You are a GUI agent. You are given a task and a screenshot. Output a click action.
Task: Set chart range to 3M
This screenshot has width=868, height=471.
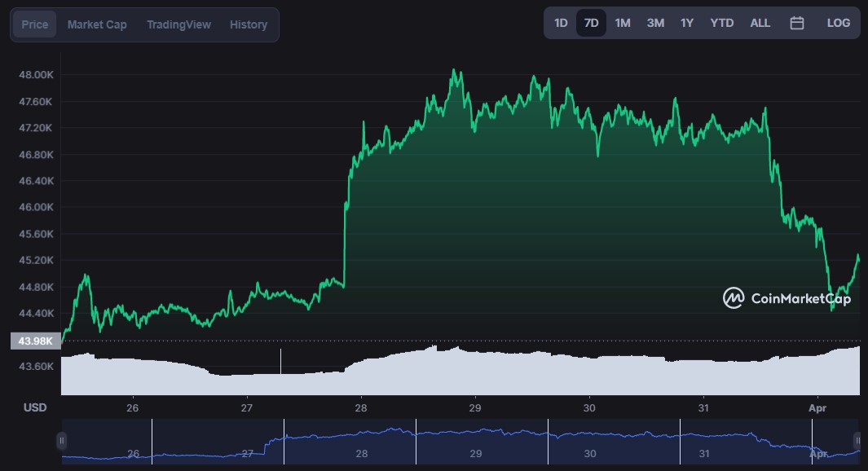pos(655,24)
